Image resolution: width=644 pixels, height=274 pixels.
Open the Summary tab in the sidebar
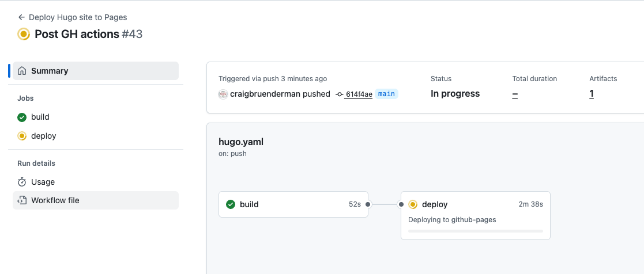pyautogui.click(x=96, y=71)
